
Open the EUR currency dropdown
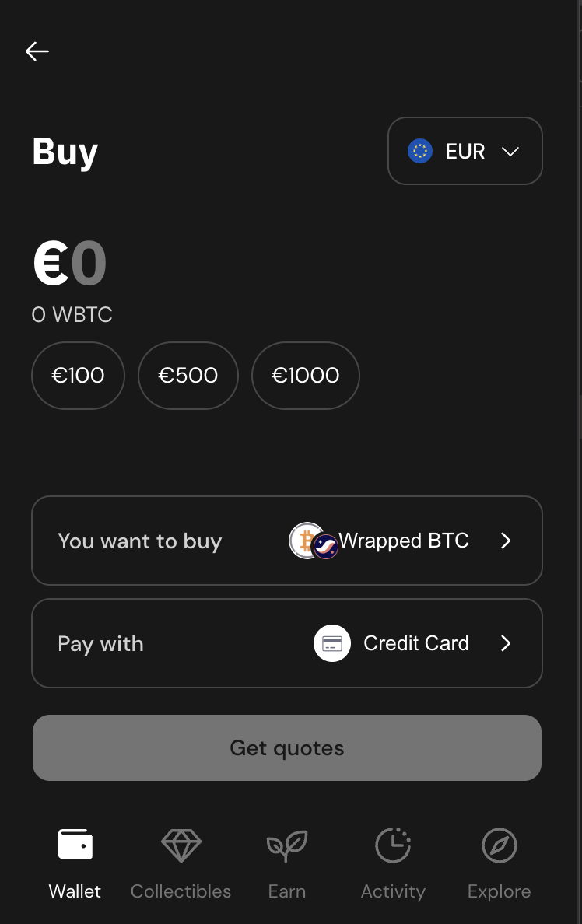[x=465, y=151]
